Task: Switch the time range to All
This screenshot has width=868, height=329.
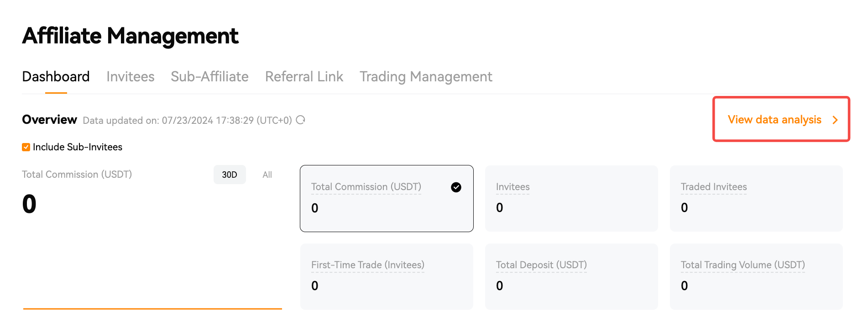Action: click(x=267, y=175)
